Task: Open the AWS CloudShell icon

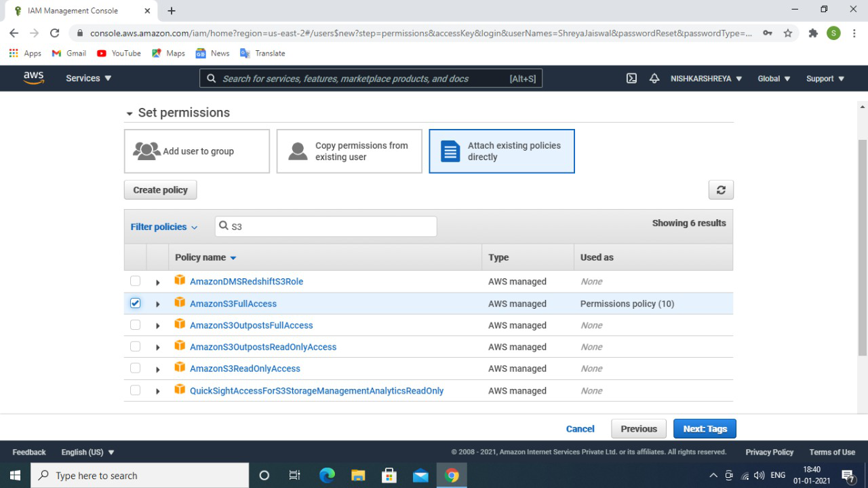Action: pyautogui.click(x=631, y=78)
